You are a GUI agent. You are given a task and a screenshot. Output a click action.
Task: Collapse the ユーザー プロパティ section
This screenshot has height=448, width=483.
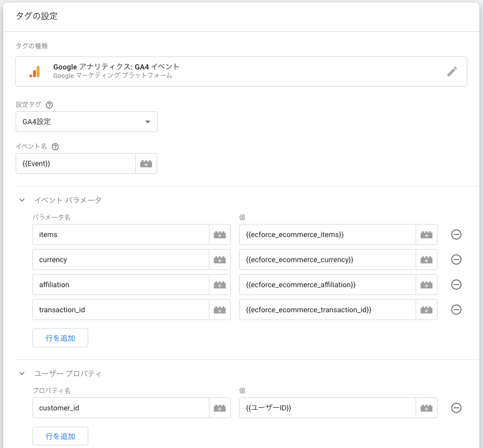(x=22, y=373)
